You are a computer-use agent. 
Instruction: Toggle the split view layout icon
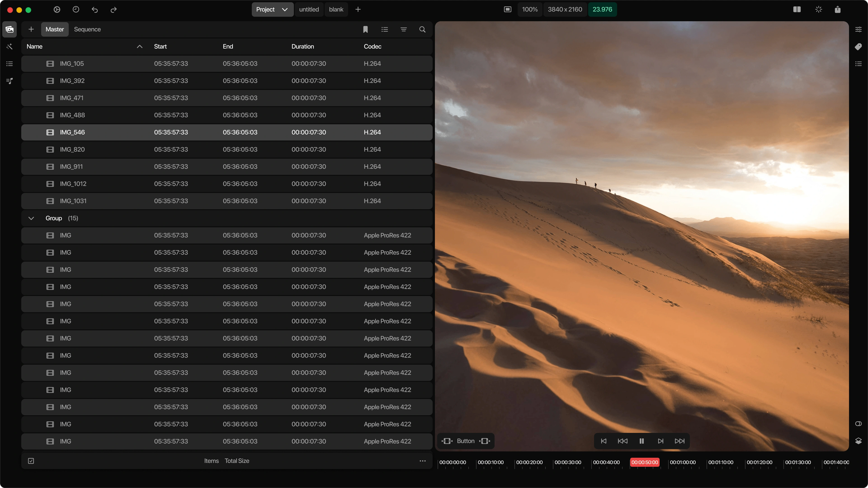coord(797,9)
